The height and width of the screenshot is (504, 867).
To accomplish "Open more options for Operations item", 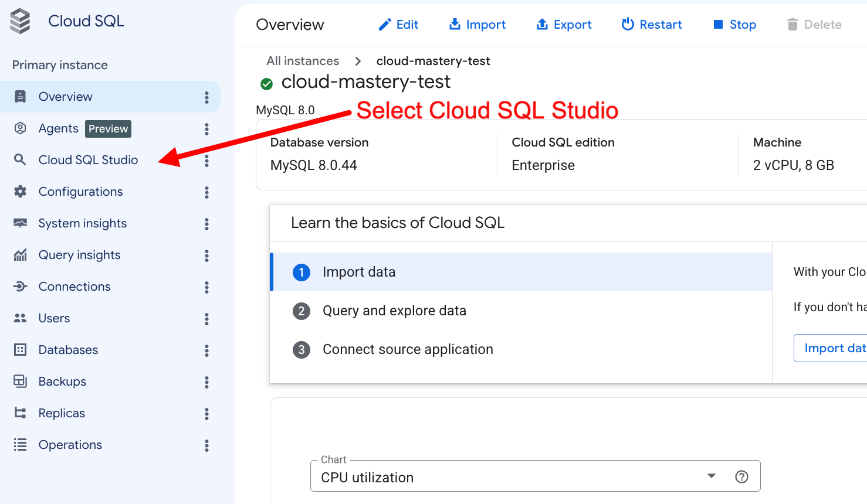I will [x=206, y=445].
